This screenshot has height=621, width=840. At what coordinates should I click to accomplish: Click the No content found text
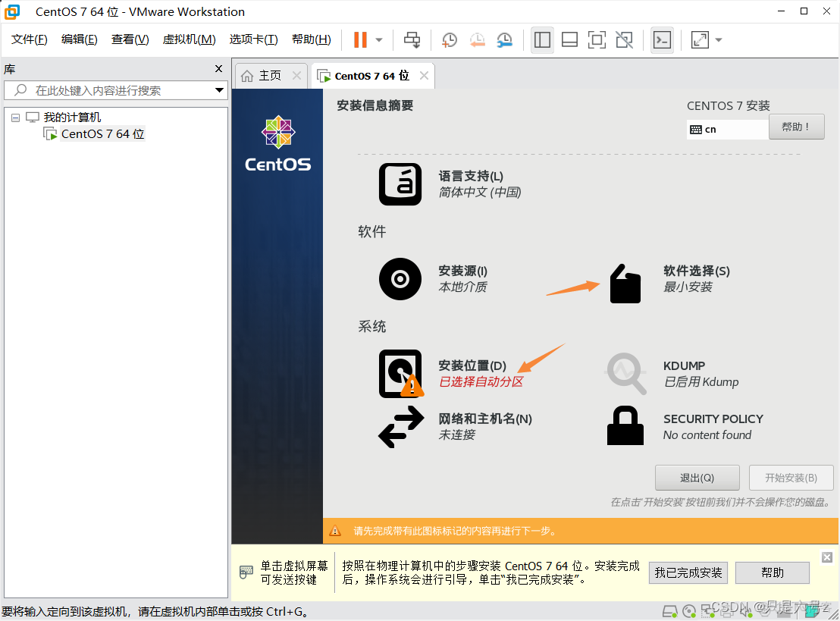click(x=707, y=435)
